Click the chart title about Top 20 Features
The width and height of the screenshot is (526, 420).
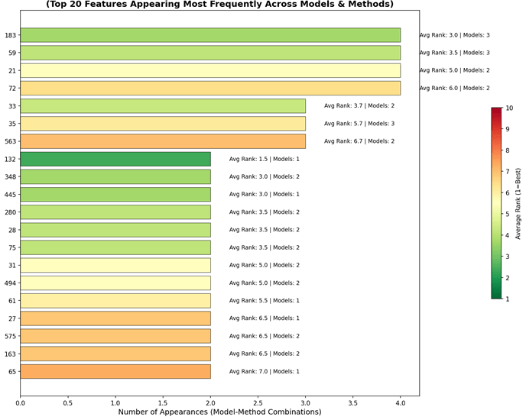[x=219, y=4]
